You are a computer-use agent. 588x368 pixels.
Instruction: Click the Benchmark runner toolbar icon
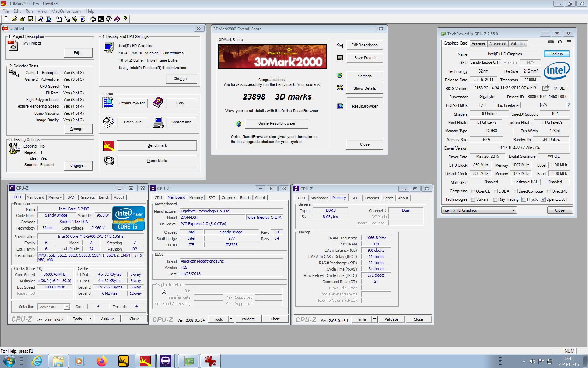[101, 19]
